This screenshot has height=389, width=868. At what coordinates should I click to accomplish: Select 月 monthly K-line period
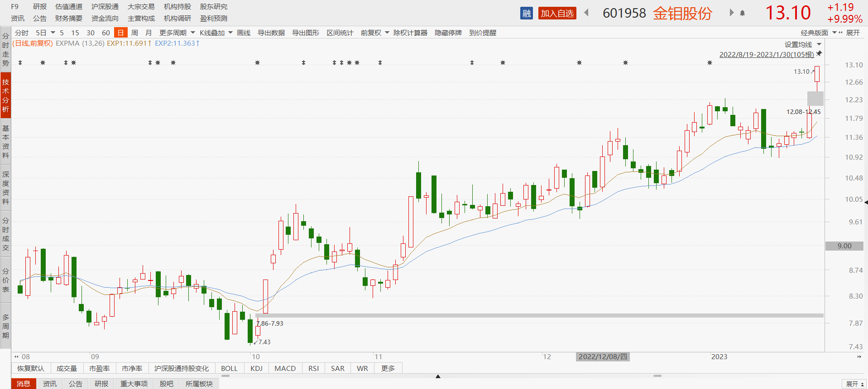tap(149, 33)
